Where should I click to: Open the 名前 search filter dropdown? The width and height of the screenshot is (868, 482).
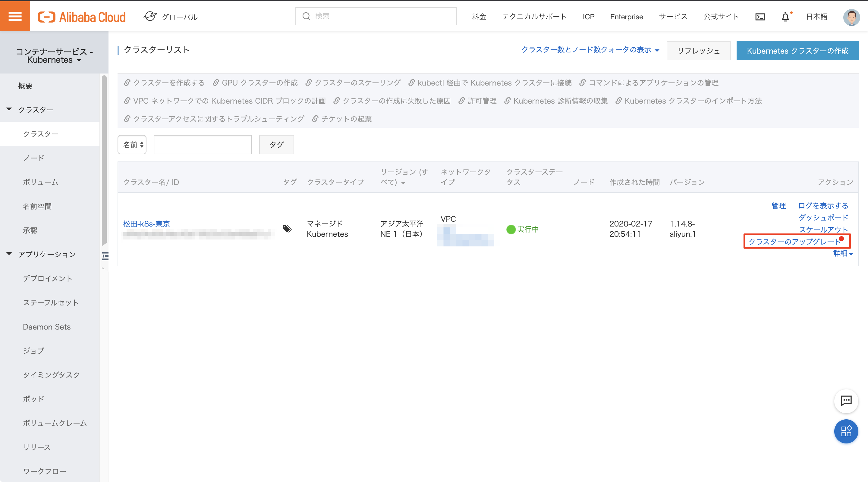click(132, 145)
